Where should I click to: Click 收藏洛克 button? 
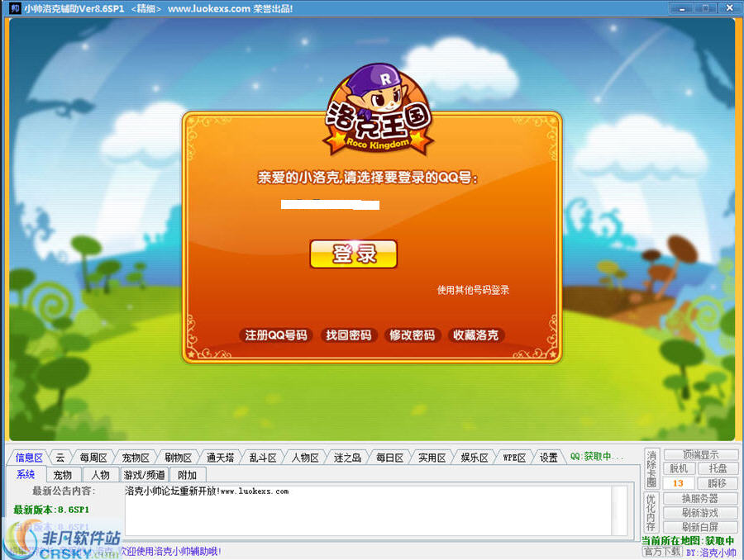click(x=476, y=335)
